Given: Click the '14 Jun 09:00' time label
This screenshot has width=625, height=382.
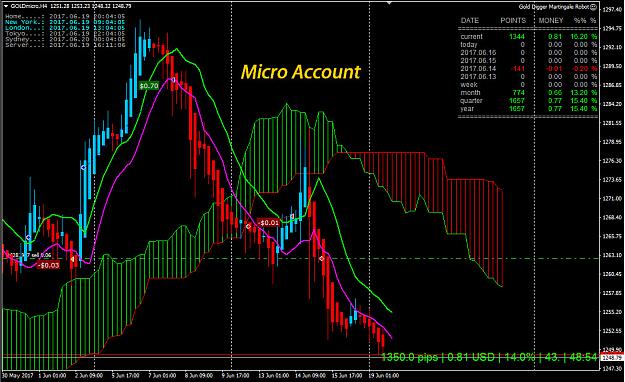Looking at the screenshot, I should coord(310,375).
